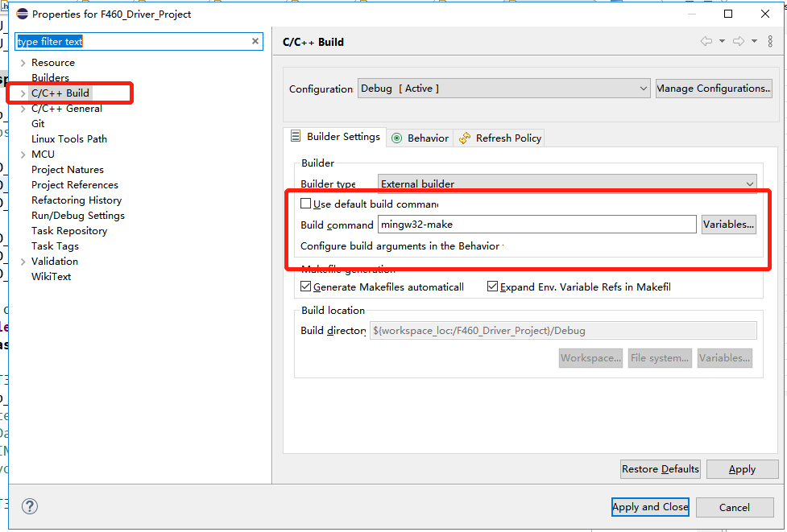
Task: Select the Refresh Policy tab
Action: [x=499, y=138]
